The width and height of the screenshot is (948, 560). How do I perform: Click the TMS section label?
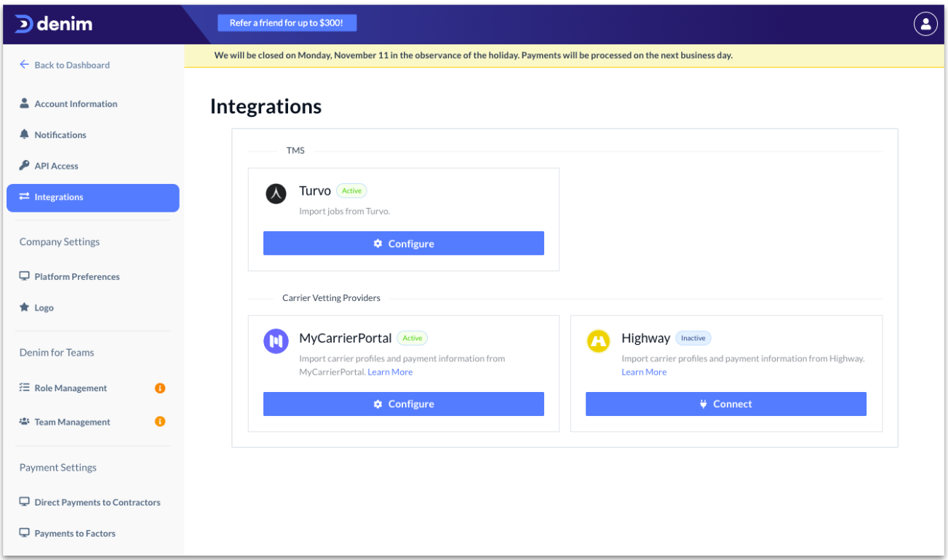[x=295, y=151]
